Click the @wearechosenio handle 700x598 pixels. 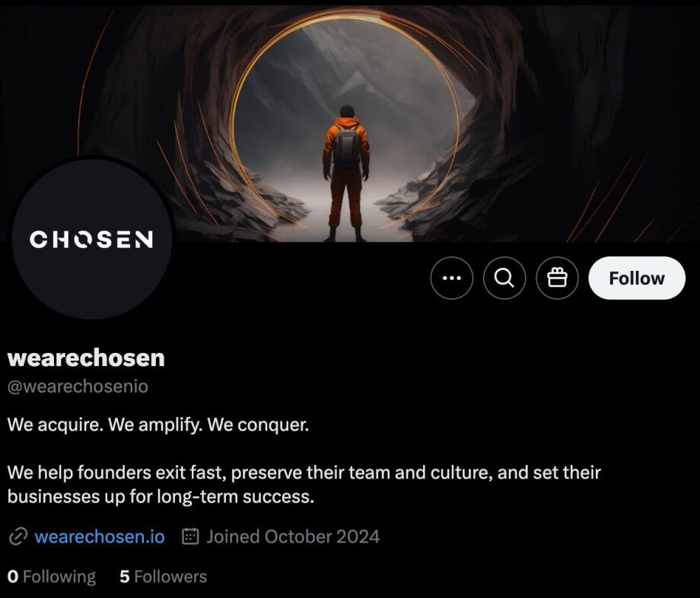[78, 386]
